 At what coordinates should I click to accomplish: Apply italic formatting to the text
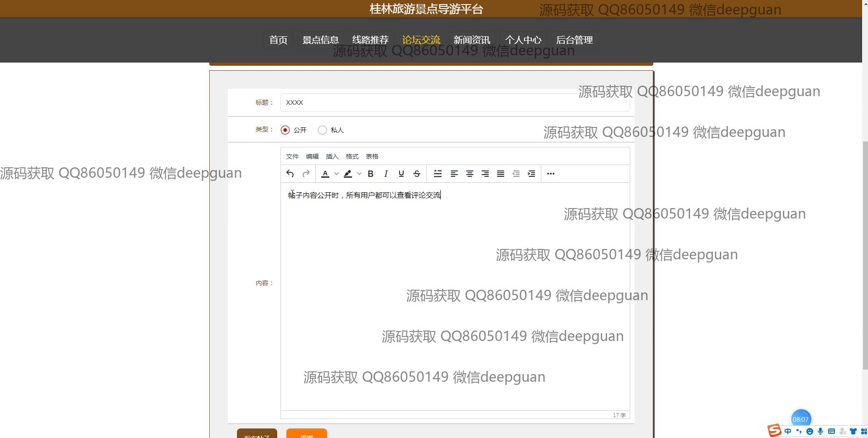pyautogui.click(x=386, y=174)
